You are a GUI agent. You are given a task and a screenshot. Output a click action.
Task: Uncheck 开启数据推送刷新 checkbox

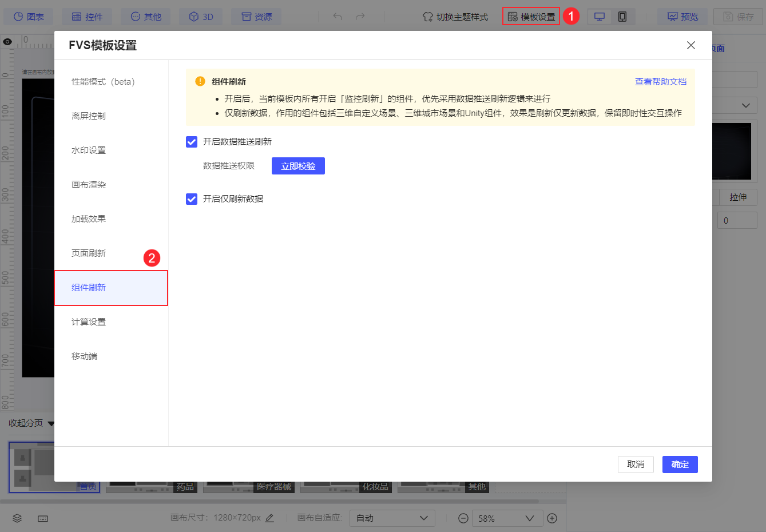click(192, 142)
